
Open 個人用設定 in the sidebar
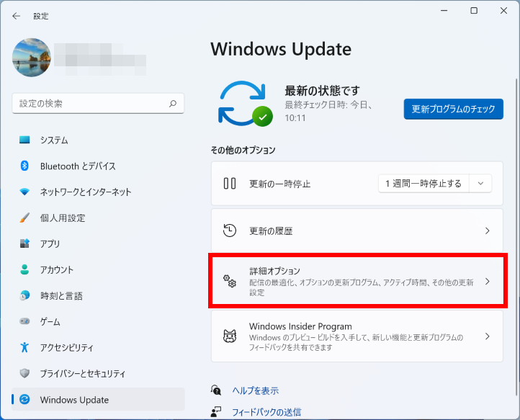[x=98, y=218]
